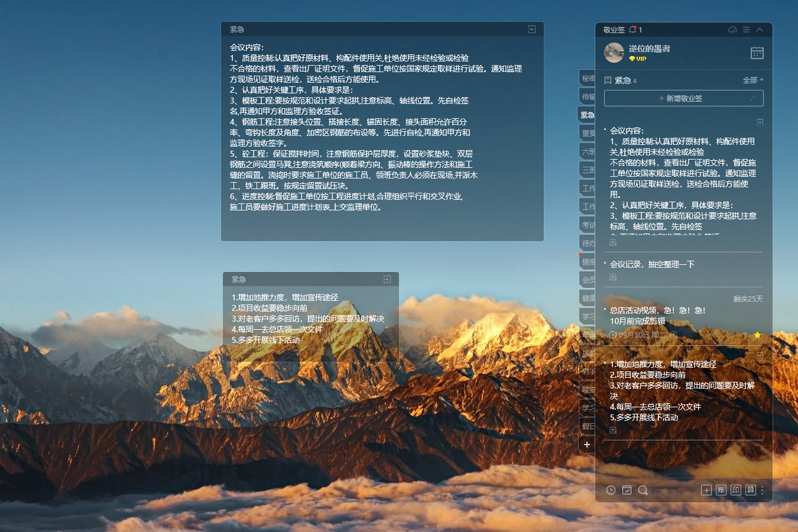Image resolution: width=798 pixels, height=532 pixels.
Task: Open the calendar view icon
Action: tap(757, 53)
